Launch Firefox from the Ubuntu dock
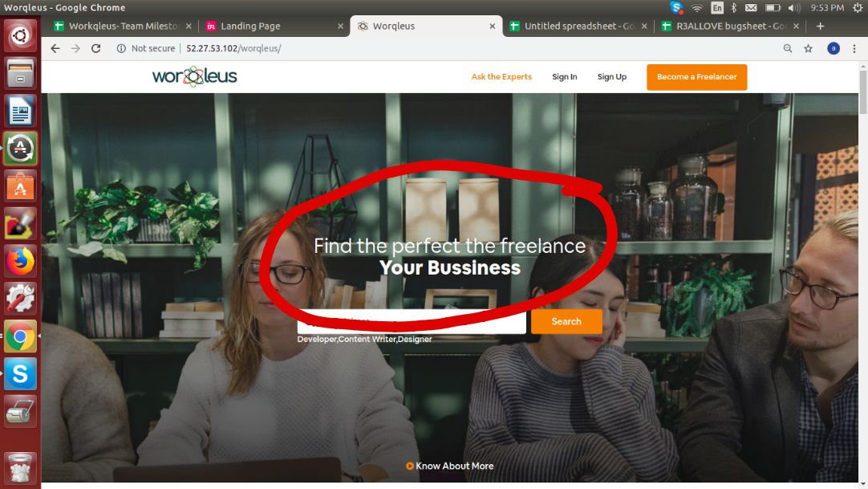 (21, 261)
